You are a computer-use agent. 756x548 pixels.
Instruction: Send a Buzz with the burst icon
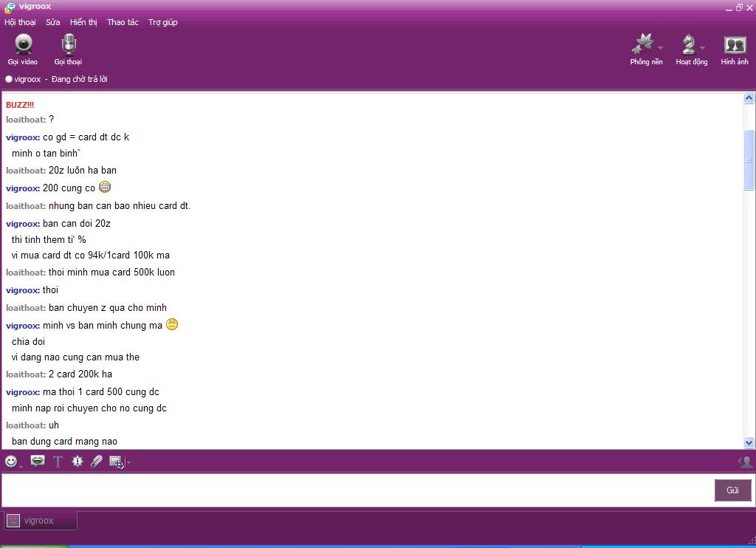[x=77, y=462]
